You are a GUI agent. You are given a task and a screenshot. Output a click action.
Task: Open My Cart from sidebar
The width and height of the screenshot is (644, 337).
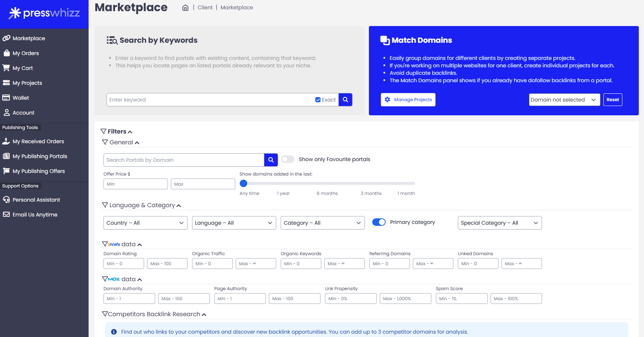coord(22,68)
